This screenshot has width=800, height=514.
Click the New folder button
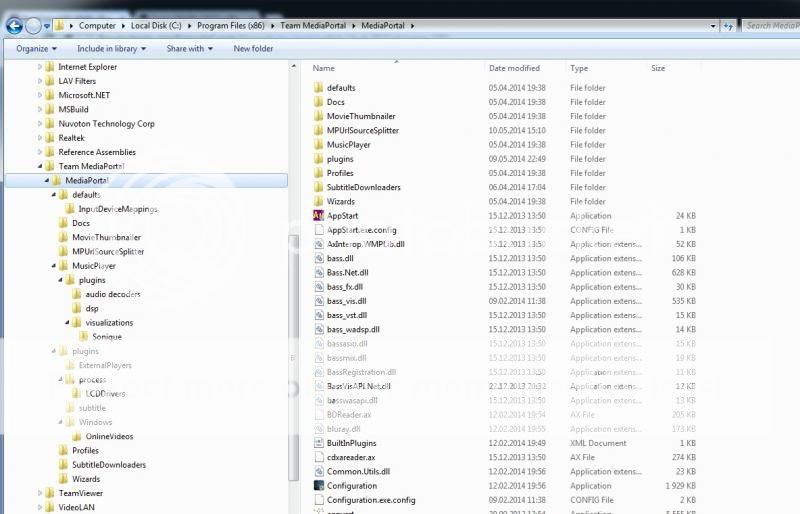pyautogui.click(x=253, y=48)
